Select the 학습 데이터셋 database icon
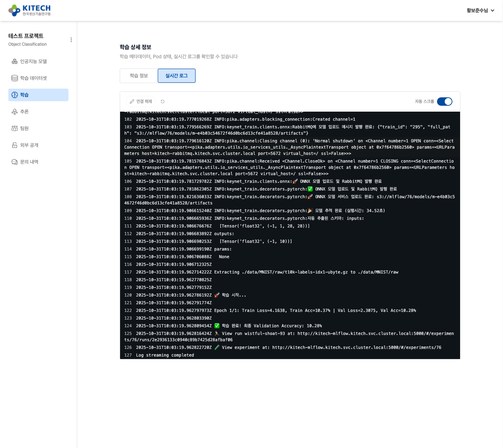 [15, 78]
